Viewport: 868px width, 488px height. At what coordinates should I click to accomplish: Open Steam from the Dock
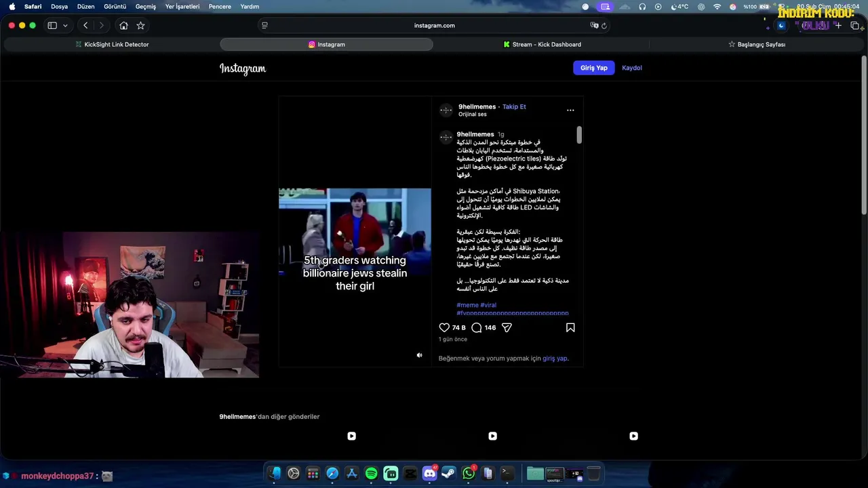tap(449, 474)
